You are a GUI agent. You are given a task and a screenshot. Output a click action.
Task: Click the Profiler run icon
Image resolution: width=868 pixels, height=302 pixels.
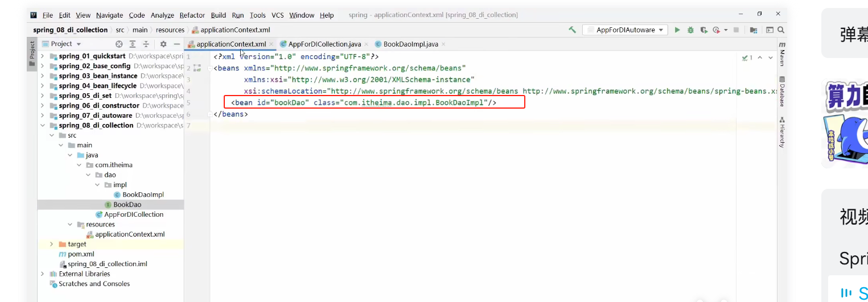click(x=715, y=30)
